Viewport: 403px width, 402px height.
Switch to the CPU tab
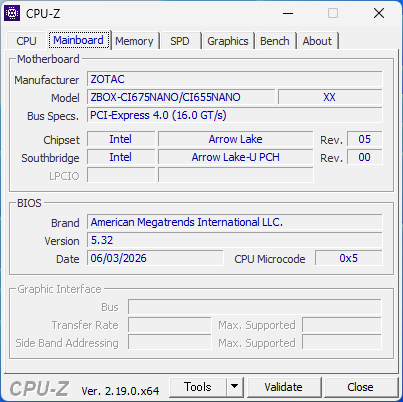(26, 41)
